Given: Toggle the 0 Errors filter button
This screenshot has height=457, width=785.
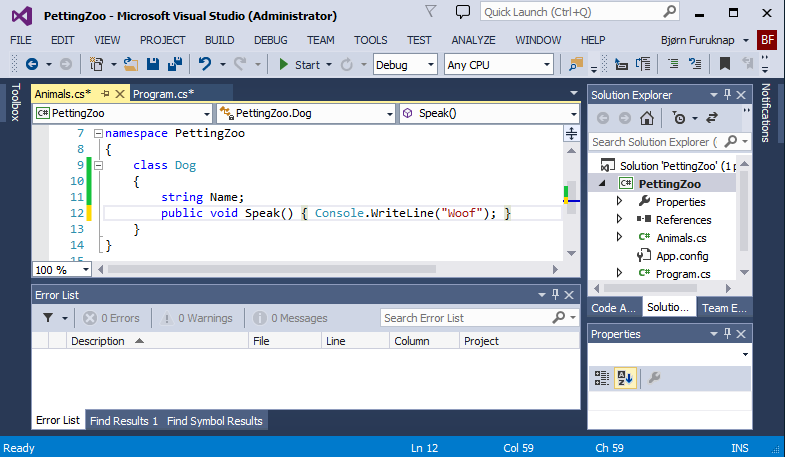Looking at the screenshot, I should click(x=111, y=318).
